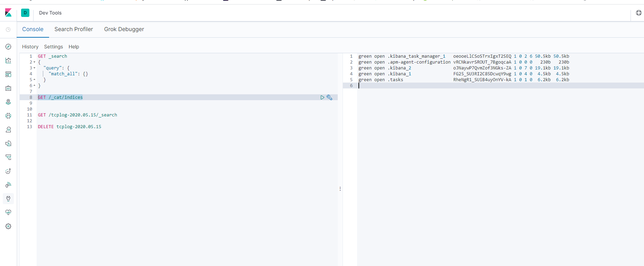Collapse the code fold at editor line 2
This screenshot has height=266, width=644.
click(x=34, y=62)
